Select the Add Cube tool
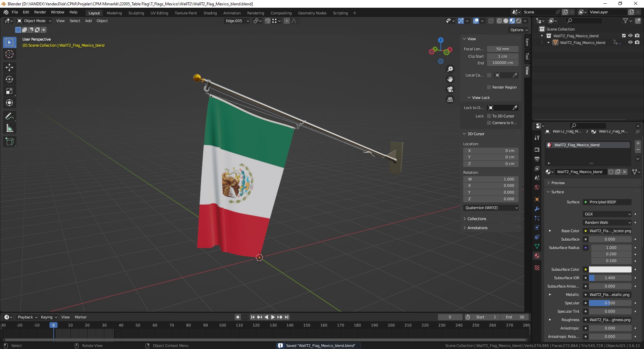 (x=9, y=141)
